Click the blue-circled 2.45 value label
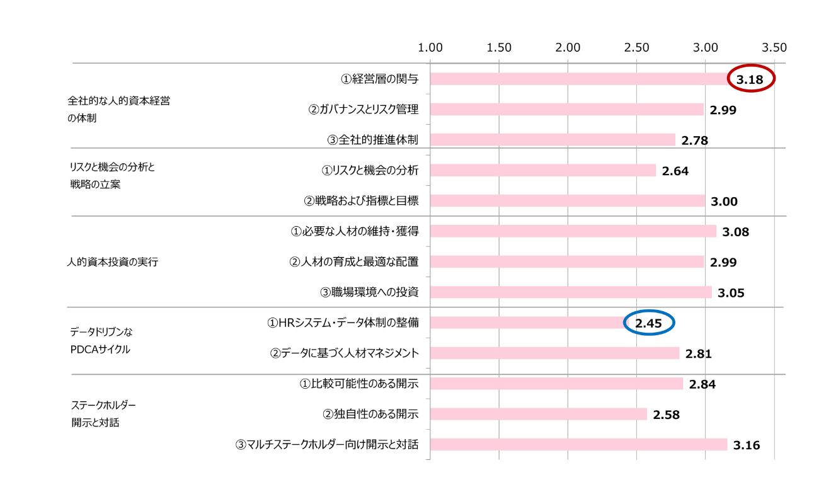The image size is (819, 504). point(648,323)
